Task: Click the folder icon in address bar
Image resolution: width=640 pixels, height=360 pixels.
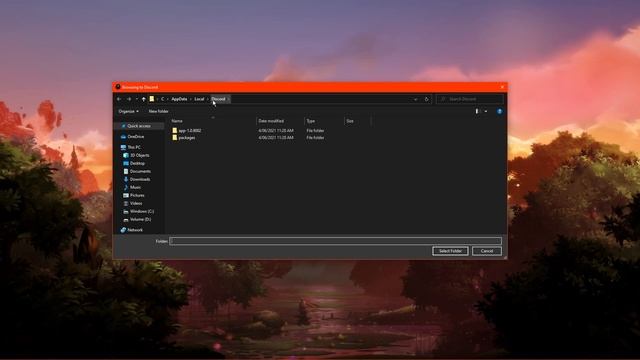Action: pyautogui.click(x=152, y=99)
